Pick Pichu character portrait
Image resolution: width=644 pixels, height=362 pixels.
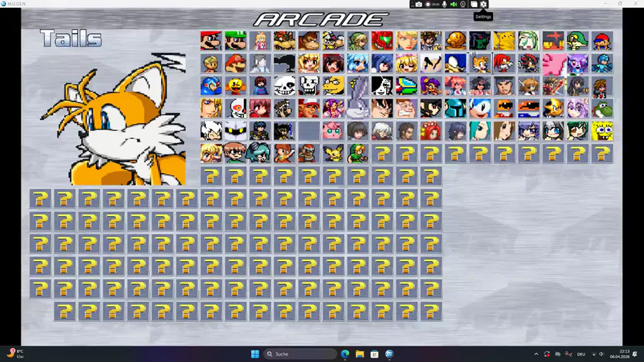click(x=333, y=154)
